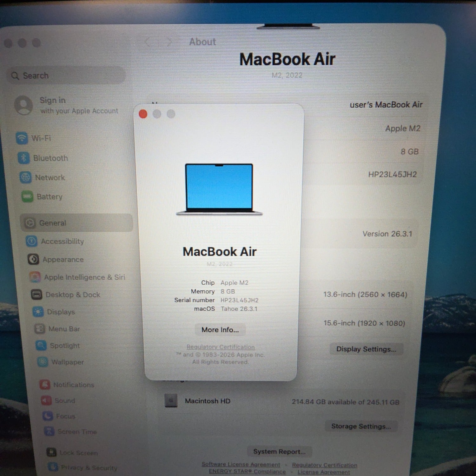Open Regulatory Certification link in About This Mac
Viewport: 476px width, 476px height.
[221, 347]
